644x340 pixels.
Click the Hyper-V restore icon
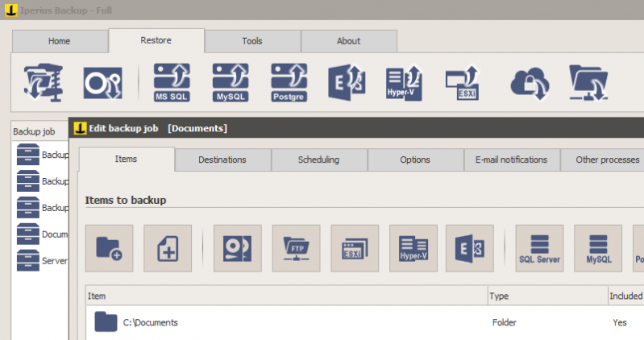(x=404, y=82)
